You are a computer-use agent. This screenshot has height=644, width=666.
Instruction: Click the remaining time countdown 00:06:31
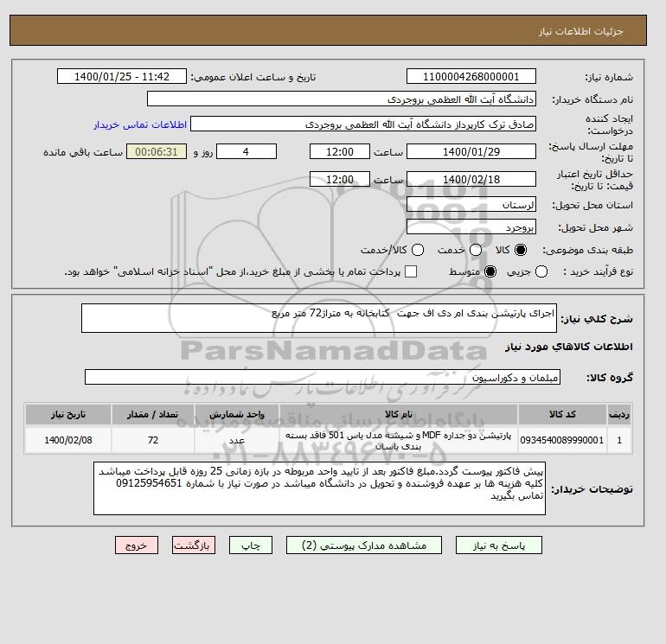pyautogui.click(x=157, y=151)
